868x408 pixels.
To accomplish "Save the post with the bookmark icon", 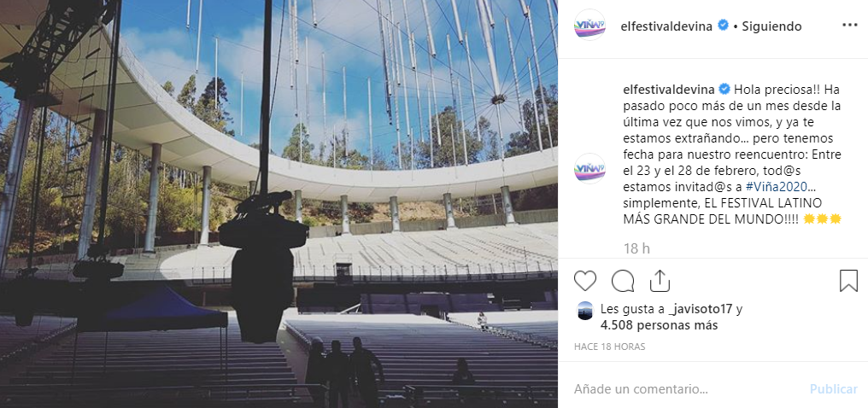I will (x=848, y=281).
